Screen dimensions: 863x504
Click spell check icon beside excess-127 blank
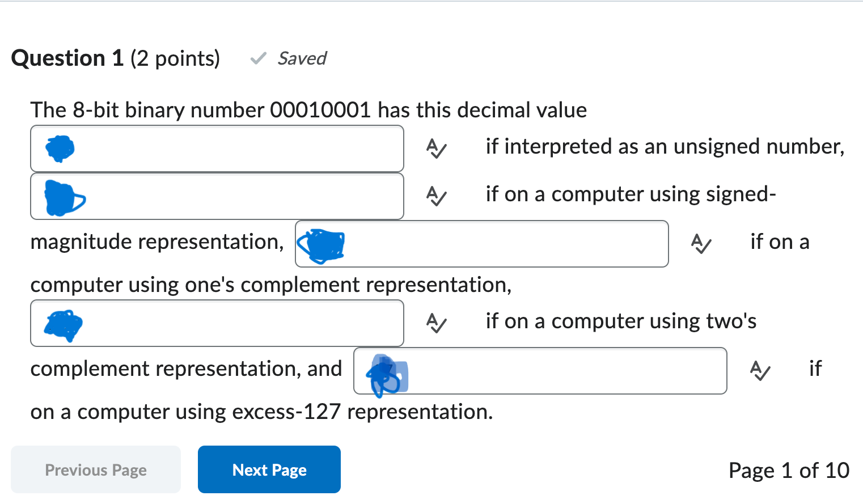pyautogui.click(x=760, y=371)
